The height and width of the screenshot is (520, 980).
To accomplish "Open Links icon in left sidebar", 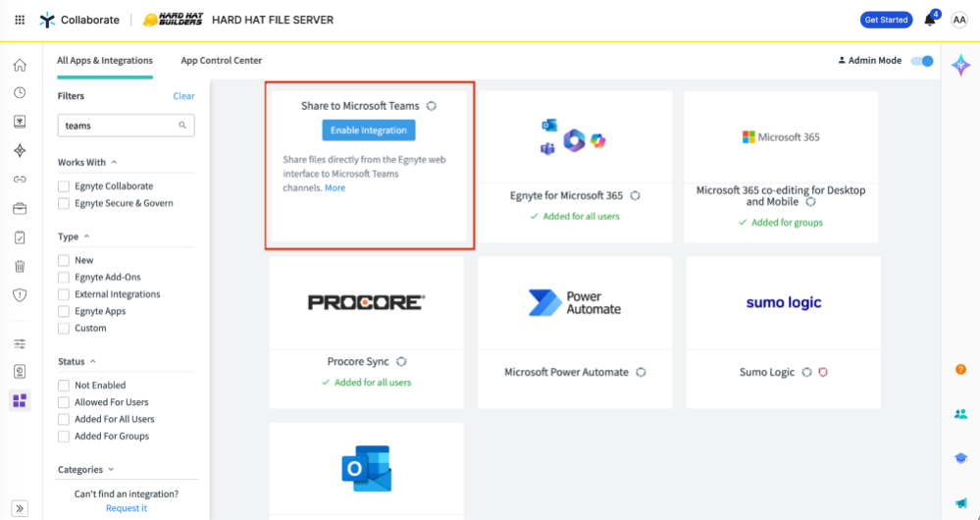I will click(20, 180).
